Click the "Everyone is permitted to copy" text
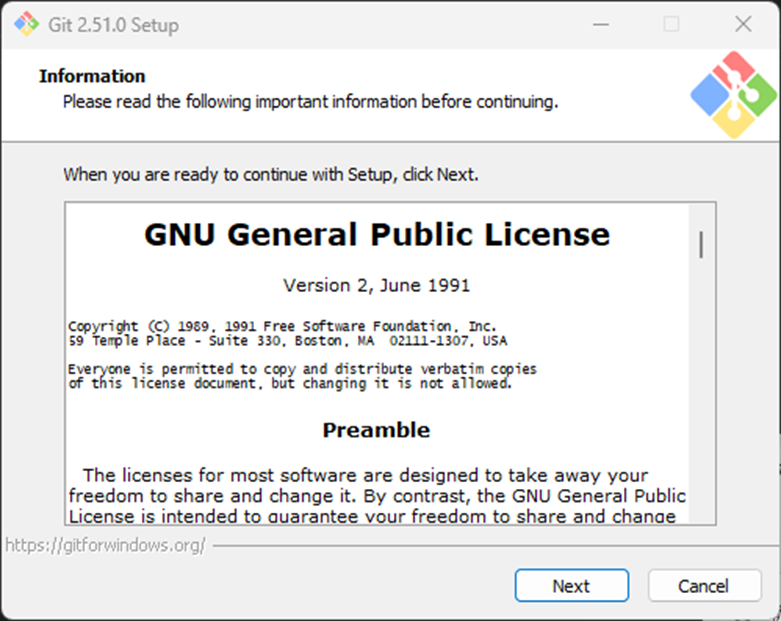 point(302,369)
